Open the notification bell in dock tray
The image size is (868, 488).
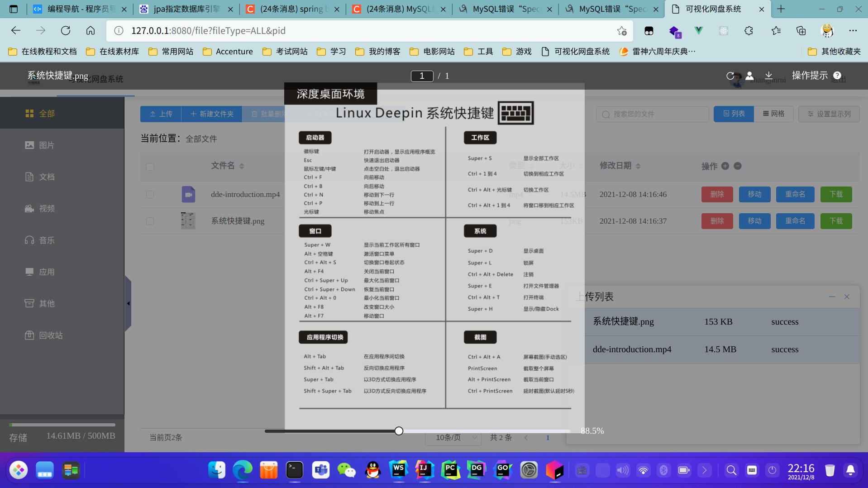click(850, 470)
